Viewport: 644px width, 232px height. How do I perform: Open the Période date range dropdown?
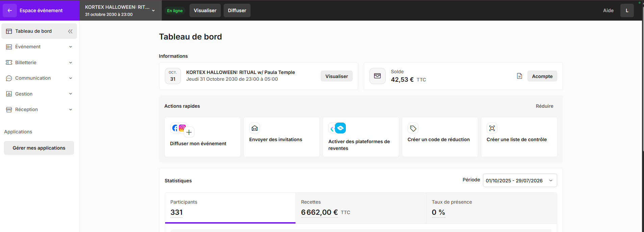[x=520, y=180]
